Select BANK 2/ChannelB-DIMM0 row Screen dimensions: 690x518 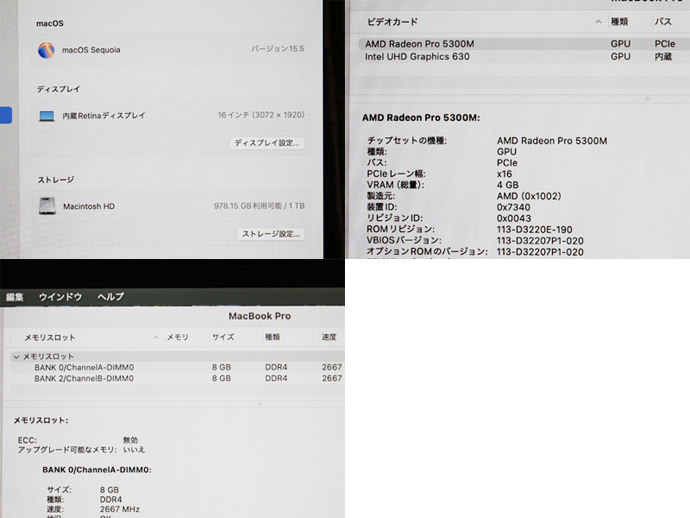coord(177,378)
